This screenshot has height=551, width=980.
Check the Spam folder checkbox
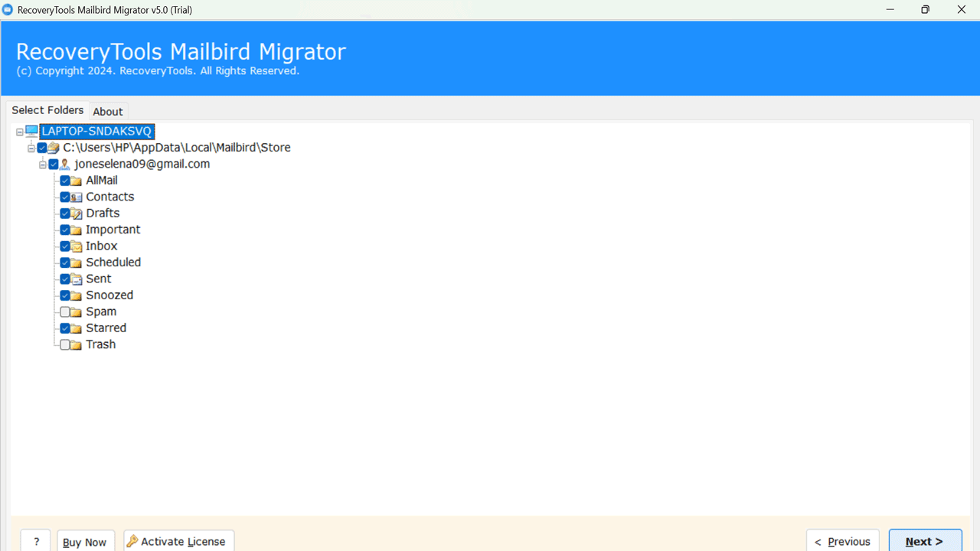[x=65, y=312]
